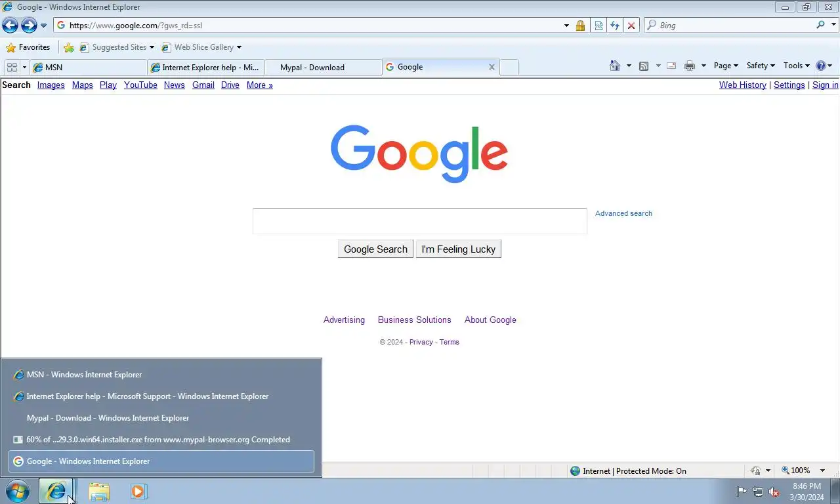The height and width of the screenshot is (504, 840).
Task: Open the Safety menu
Action: click(761, 66)
